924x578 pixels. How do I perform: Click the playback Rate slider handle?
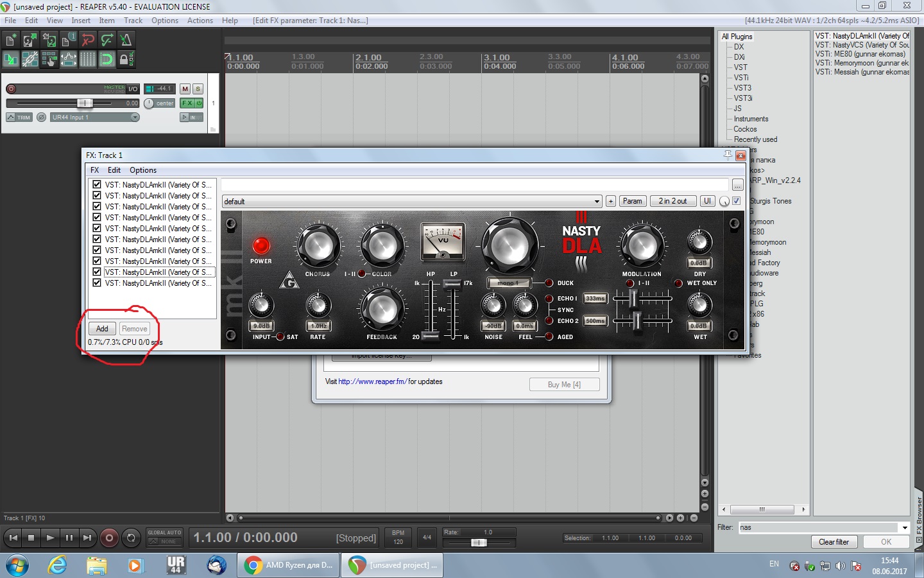(479, 543)
